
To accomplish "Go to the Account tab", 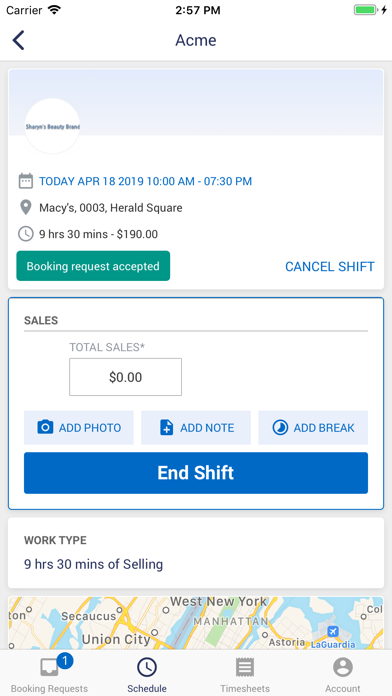I will (343, 673).
